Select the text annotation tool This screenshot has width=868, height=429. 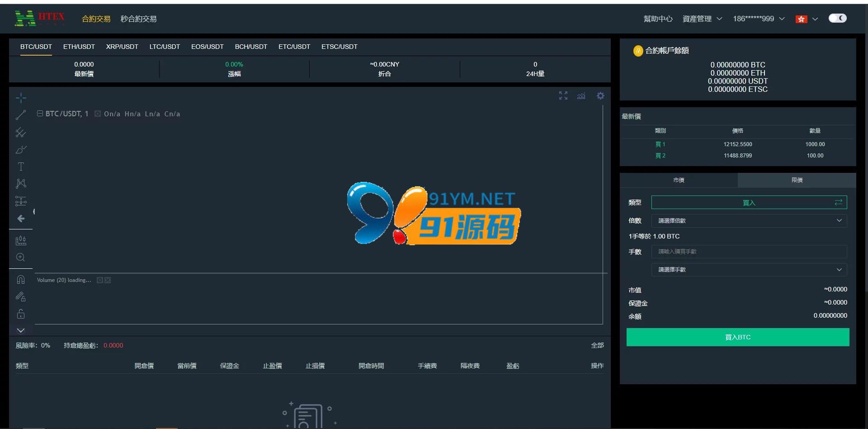click(x=21, y=167)
